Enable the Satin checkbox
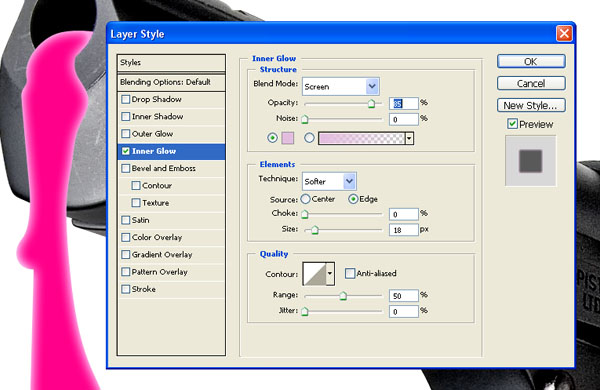The width and height of the screenshot is (600, 390). click(126, 220)
